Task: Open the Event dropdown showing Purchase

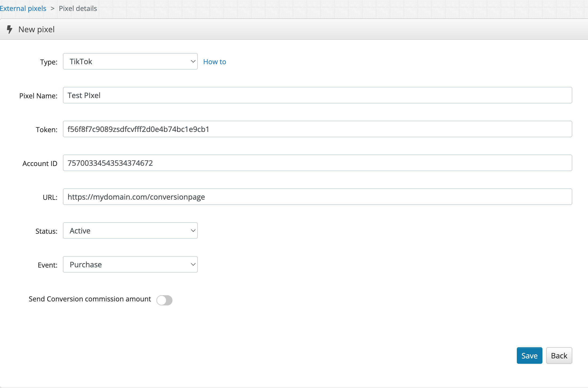Action: tap(125, 265)
